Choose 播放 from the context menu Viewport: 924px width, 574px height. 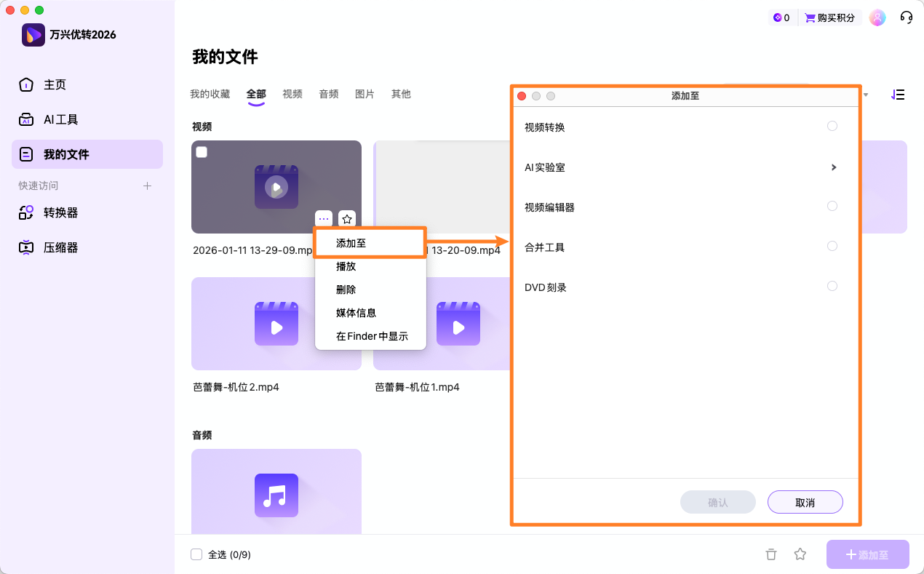(x=346, y=266)
